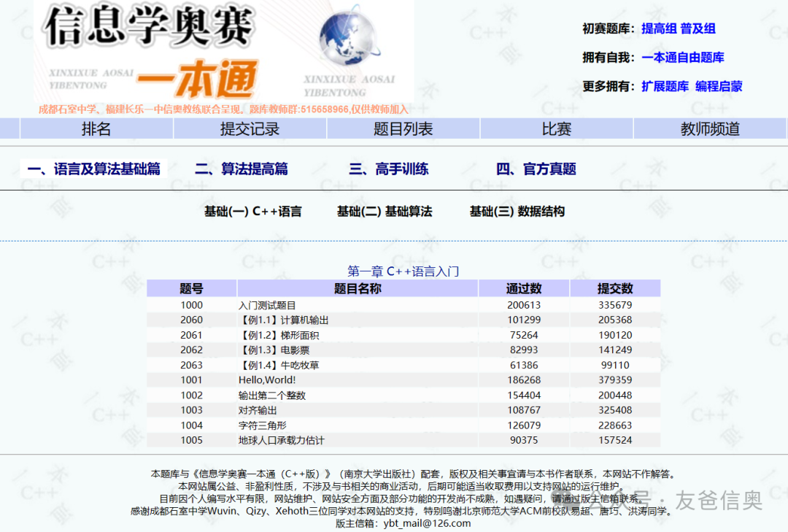Select the 一、语言及算法基础篇 tab
Viewport: 788px width, 532px height.
(94, 169)
